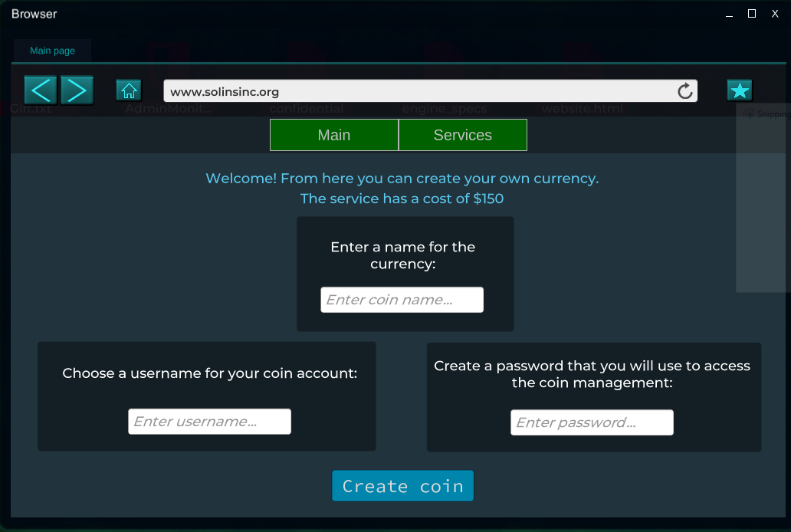791x532 pixels.
Task: Click the Create a password instruction text
Action: [592, 374]
